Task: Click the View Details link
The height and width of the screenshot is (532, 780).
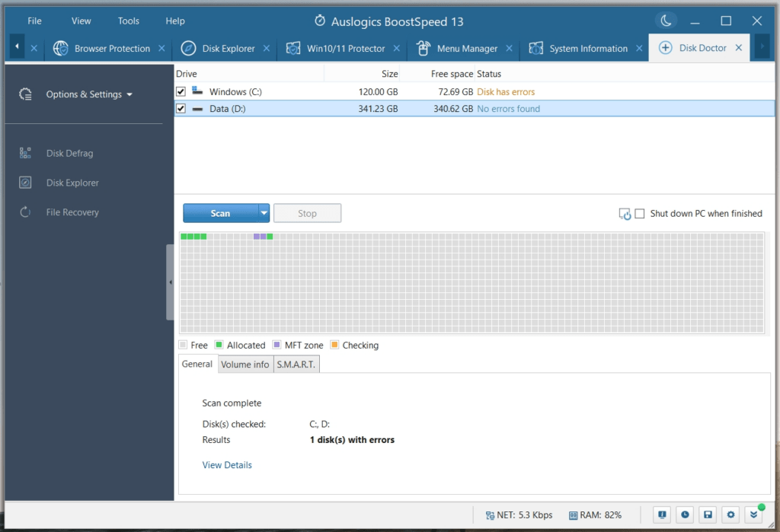Action: 226,464
